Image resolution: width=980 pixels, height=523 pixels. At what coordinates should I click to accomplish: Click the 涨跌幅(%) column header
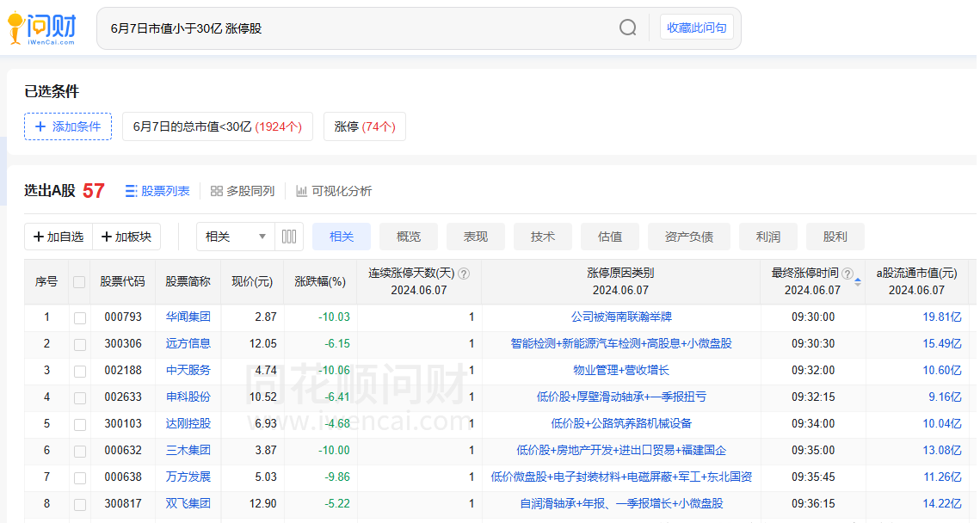point(320,282)
